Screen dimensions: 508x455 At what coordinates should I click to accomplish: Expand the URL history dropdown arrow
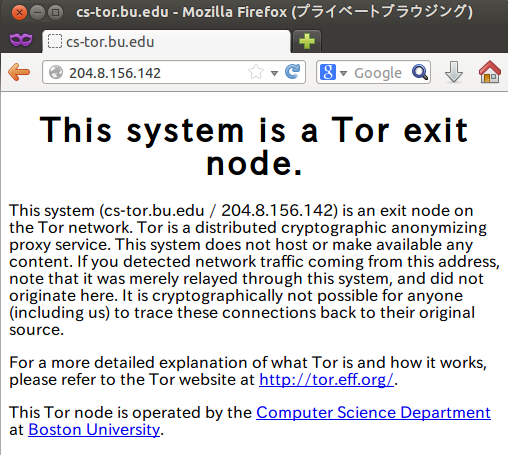274,73
